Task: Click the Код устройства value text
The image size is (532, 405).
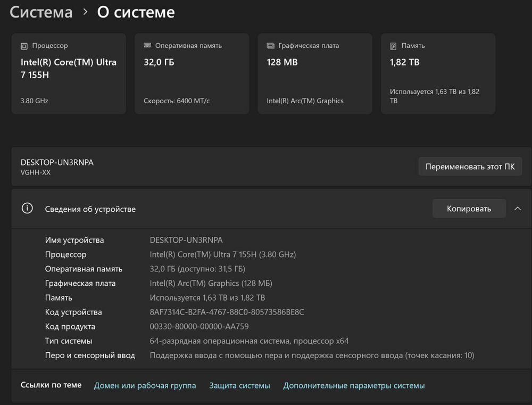Action: pos(227,312)
